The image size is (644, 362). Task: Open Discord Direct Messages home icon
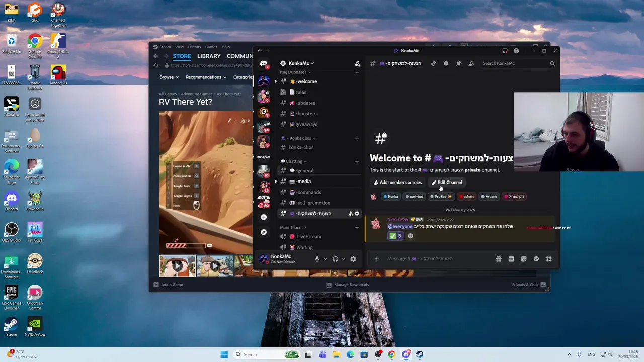click(264, 63)
